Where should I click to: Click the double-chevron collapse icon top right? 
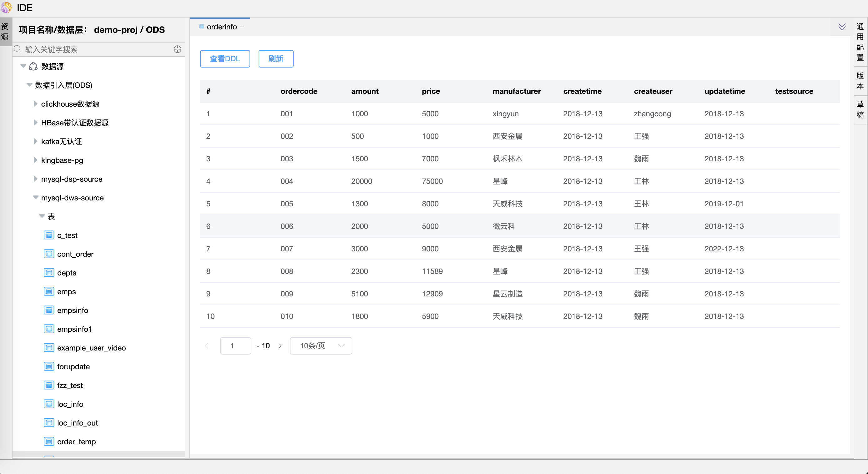click(842, 27)
